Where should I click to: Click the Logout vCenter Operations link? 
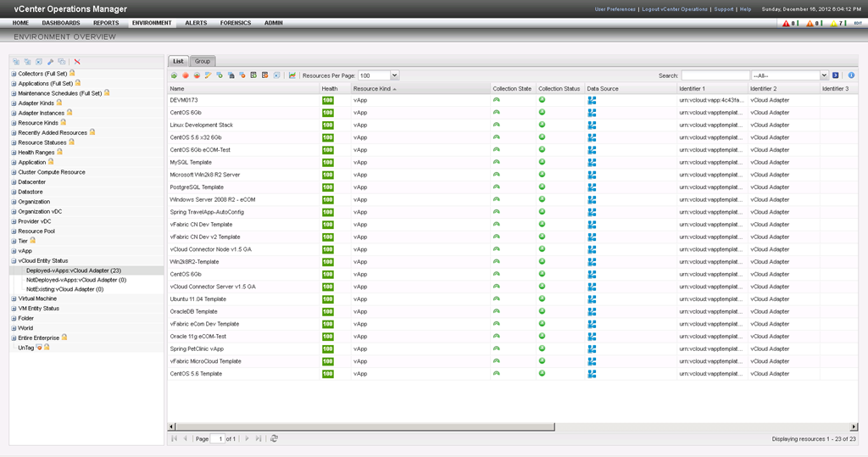674,9
